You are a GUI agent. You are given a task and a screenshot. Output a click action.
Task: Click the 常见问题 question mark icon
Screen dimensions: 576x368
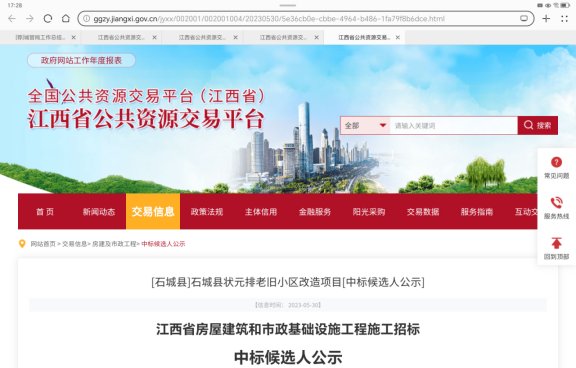(556, 162)
